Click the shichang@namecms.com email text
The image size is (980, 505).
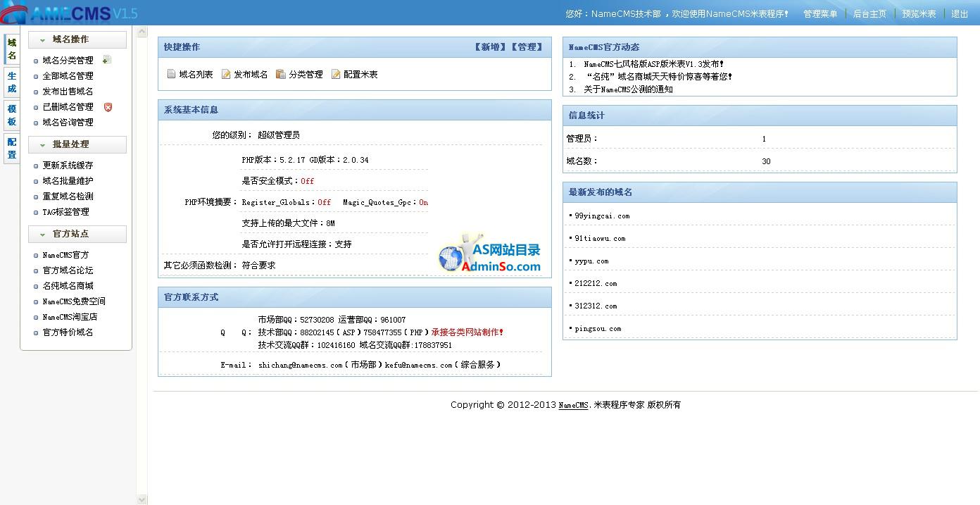point(301,365)
